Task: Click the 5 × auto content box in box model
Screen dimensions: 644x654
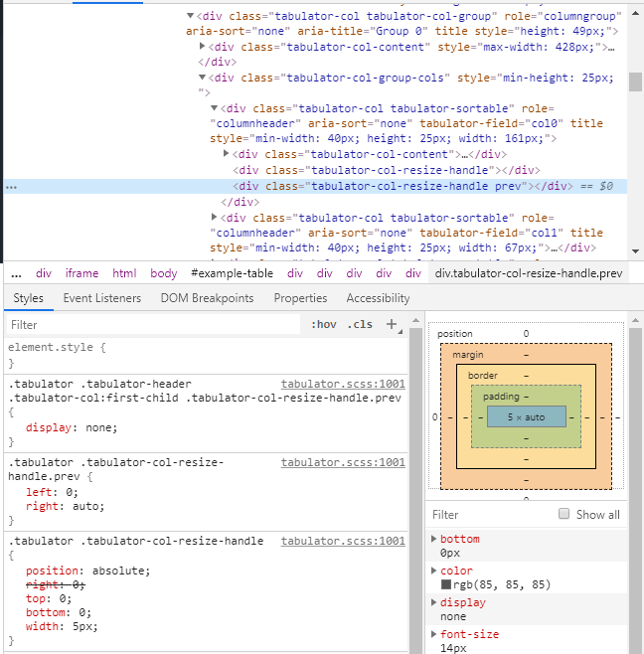Action: (x=527, y=416)
